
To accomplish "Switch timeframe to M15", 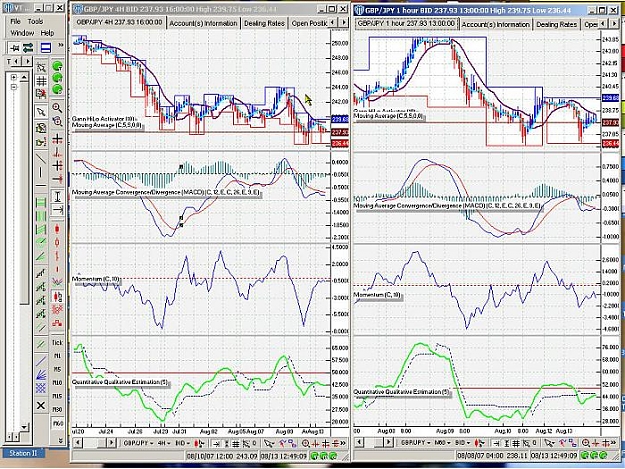I will pyautogui.click(x=57, y=396).
